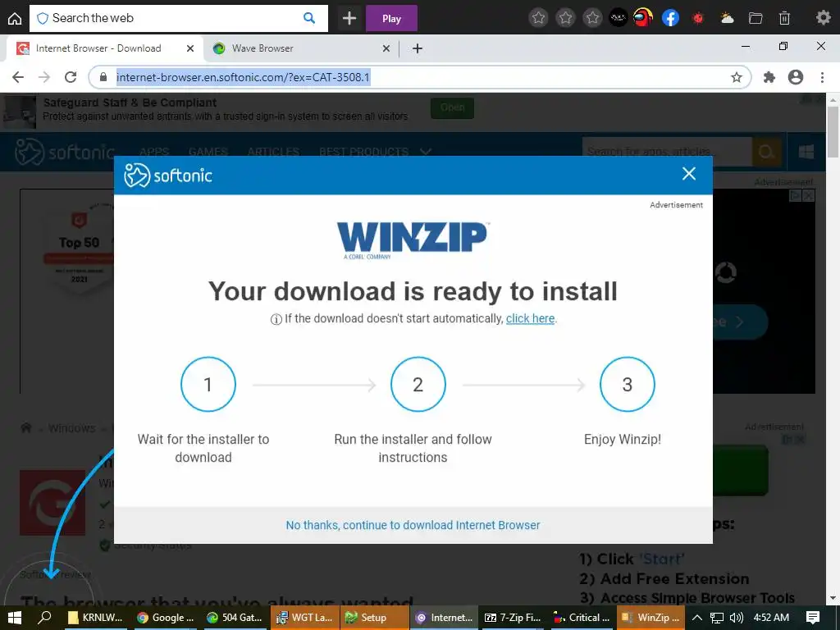Screen dimensions: 840x630
Task: Open the network status tray icon
Action: [x=717, y=618]
